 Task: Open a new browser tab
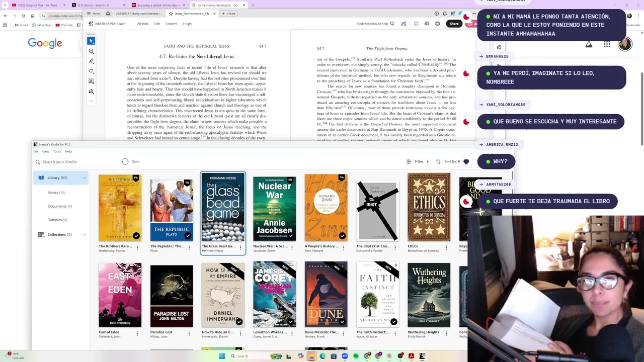[253, 5]
